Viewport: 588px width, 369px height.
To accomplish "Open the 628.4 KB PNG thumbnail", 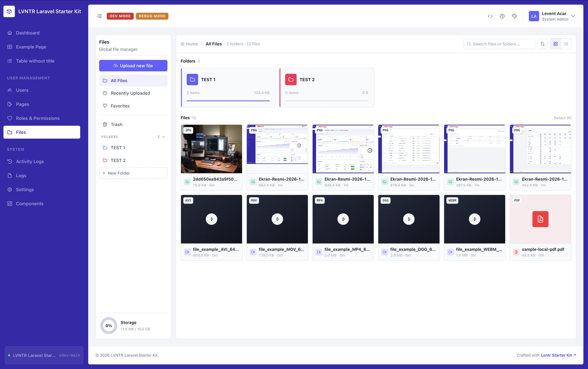I will pos(343,149).
